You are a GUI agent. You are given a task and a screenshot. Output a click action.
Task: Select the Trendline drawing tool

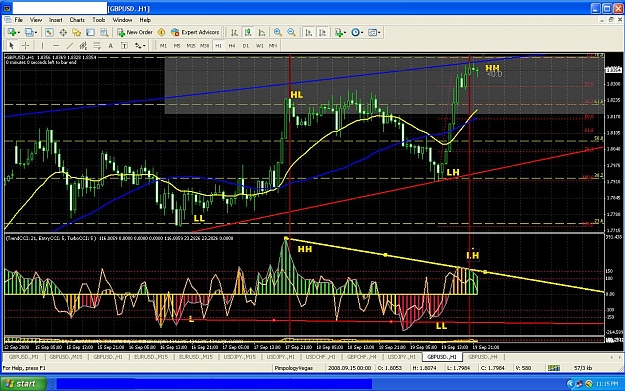tap(70, 46)
